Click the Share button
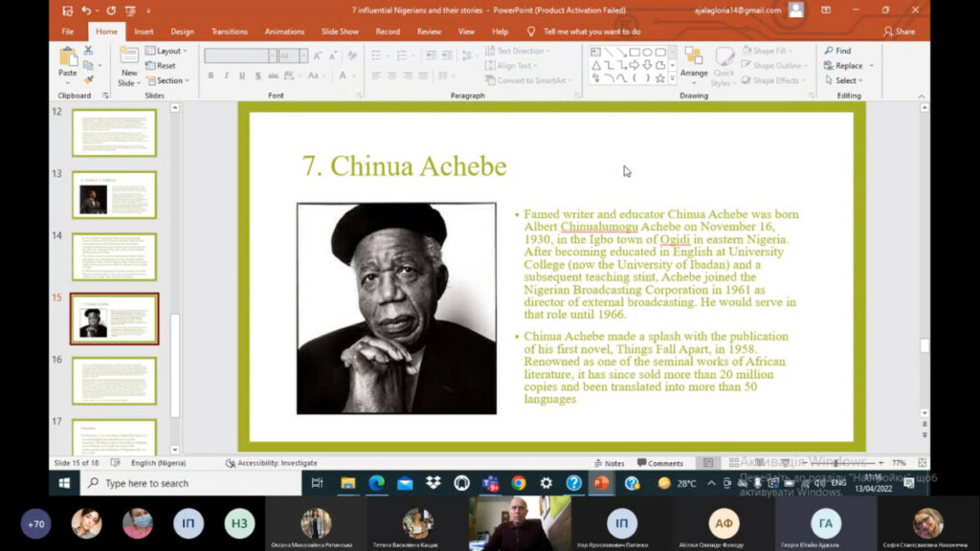980x551 pixels. tap(899, 32)
